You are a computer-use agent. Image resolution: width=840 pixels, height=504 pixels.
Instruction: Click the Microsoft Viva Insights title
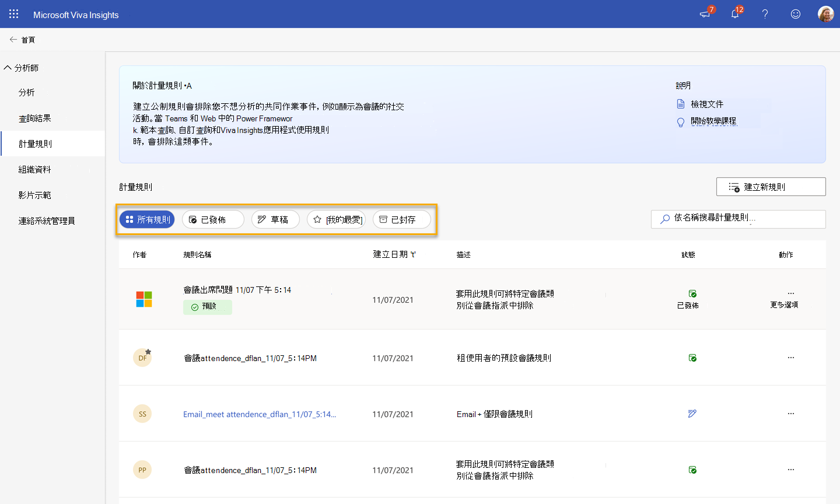76,15
